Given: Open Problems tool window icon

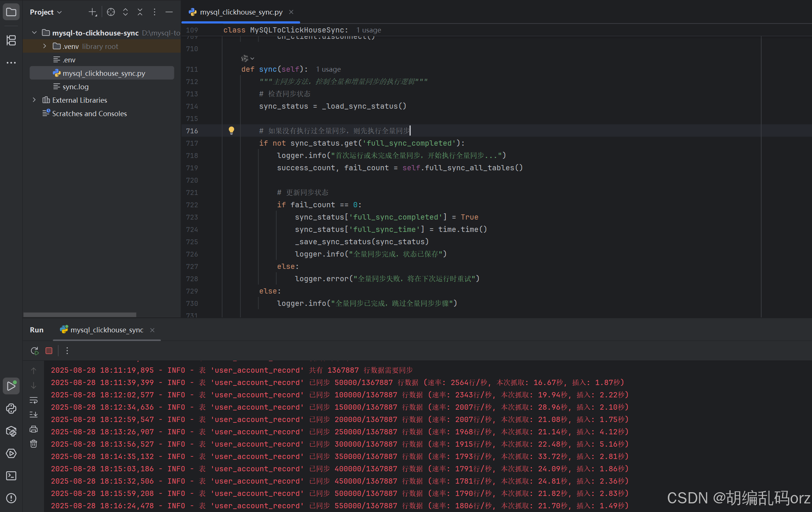Looking at the screenshot, I should [11, 498].
